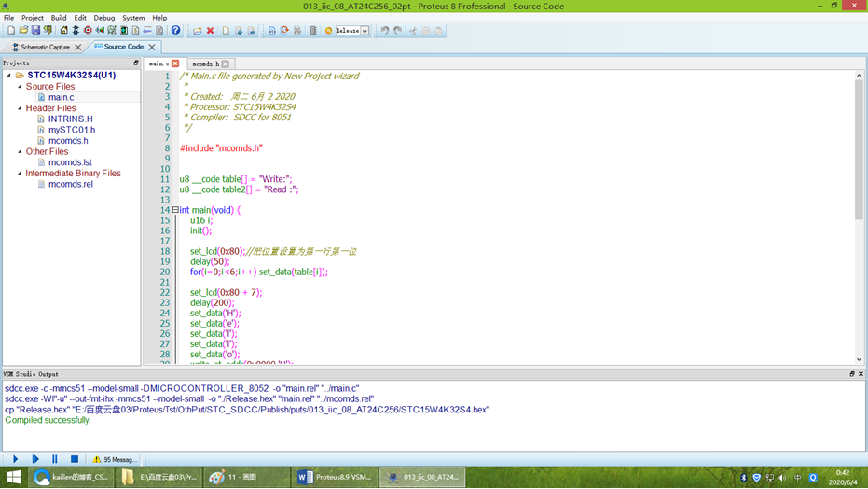Viewport: 868px width, 489px height.
Task: Close the Source Code tab
Action: 152,47
